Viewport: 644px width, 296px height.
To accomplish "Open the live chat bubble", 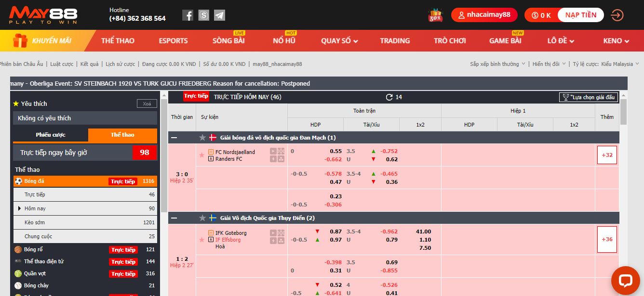I will tap(625, 281).
